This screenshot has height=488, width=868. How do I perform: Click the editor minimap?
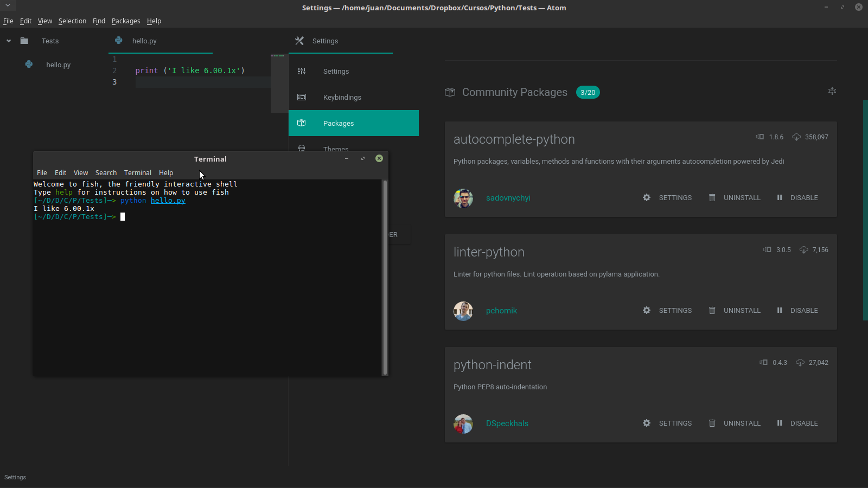(279, 83)
